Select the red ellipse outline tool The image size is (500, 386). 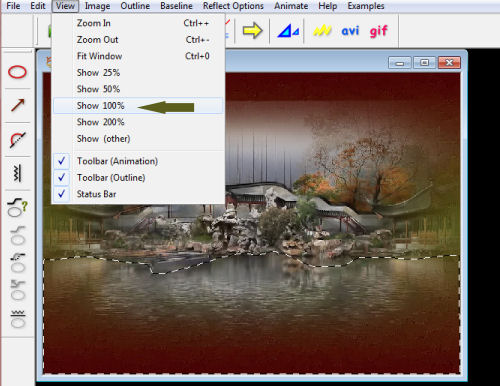point(17,72)
